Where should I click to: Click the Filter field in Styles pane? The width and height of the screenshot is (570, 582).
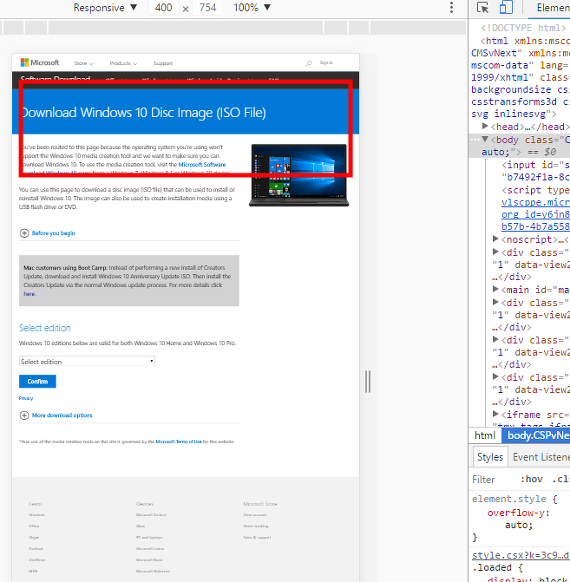[484, 479]
